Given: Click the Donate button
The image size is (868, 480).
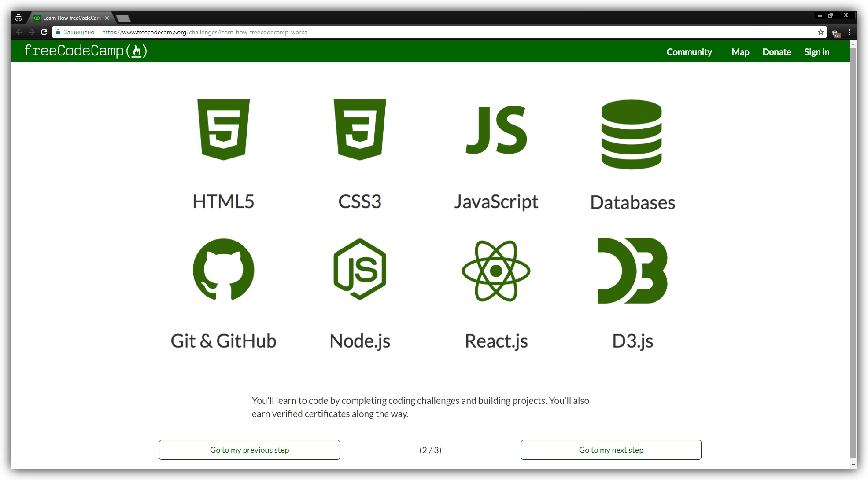Looking at the screenshot, I should coord(776,52).
